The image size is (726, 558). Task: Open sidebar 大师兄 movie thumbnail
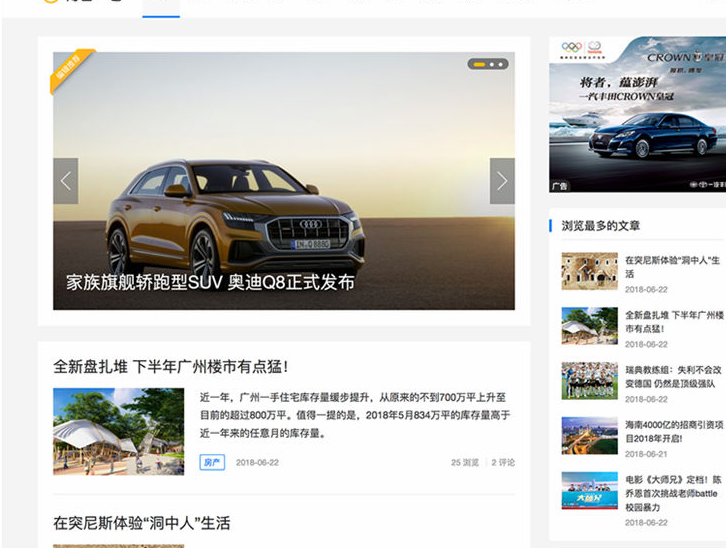[589, 490]
